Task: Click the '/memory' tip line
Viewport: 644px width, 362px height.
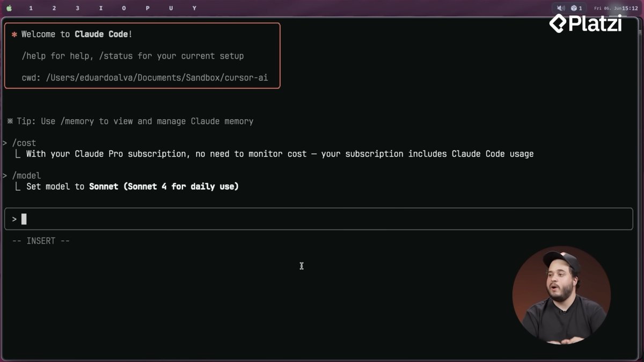Action: [130, 121]
